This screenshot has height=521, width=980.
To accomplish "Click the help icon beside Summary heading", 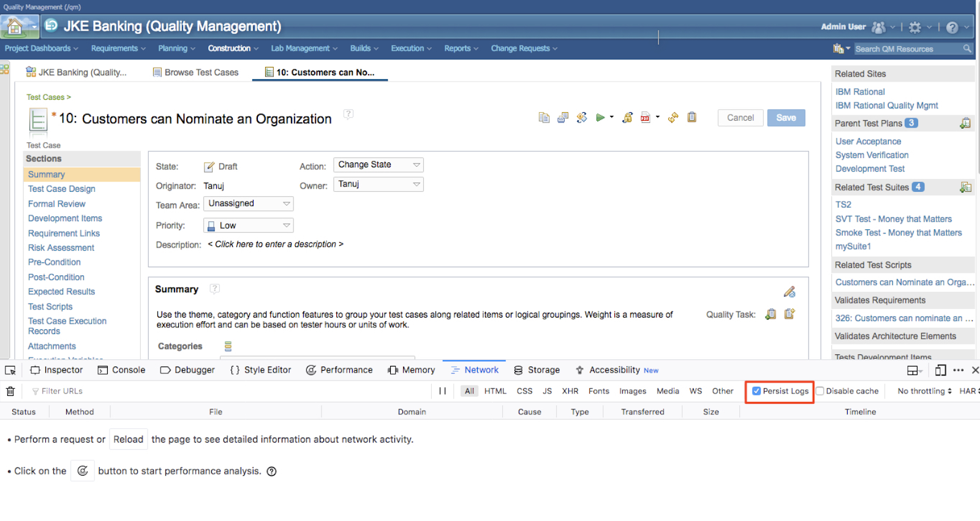I will 214,289.
